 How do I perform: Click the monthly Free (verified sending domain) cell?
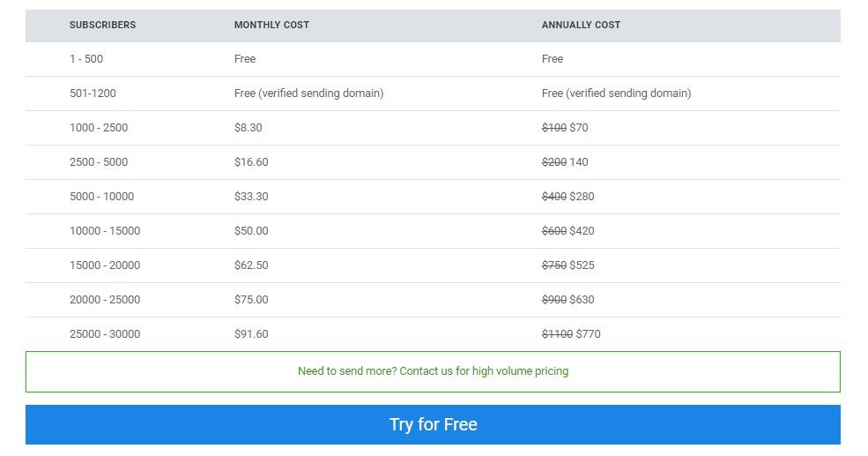coord(309,93)
